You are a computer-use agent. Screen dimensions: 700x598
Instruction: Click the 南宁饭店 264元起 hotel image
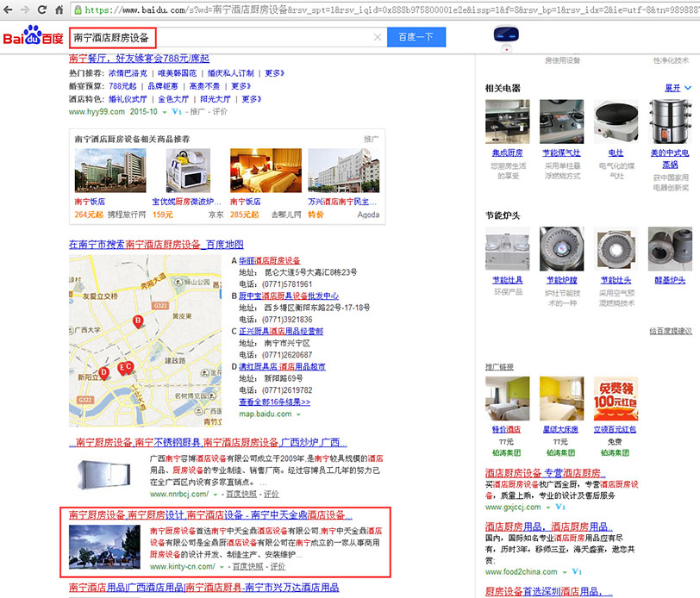[110, 171]
